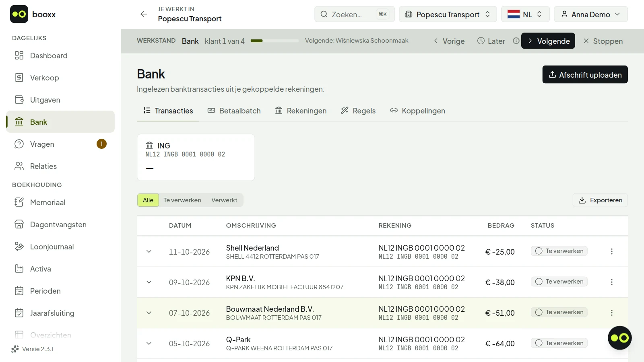Open the floating booxx assistant button

pyautogui.click(x=619, y=338)
